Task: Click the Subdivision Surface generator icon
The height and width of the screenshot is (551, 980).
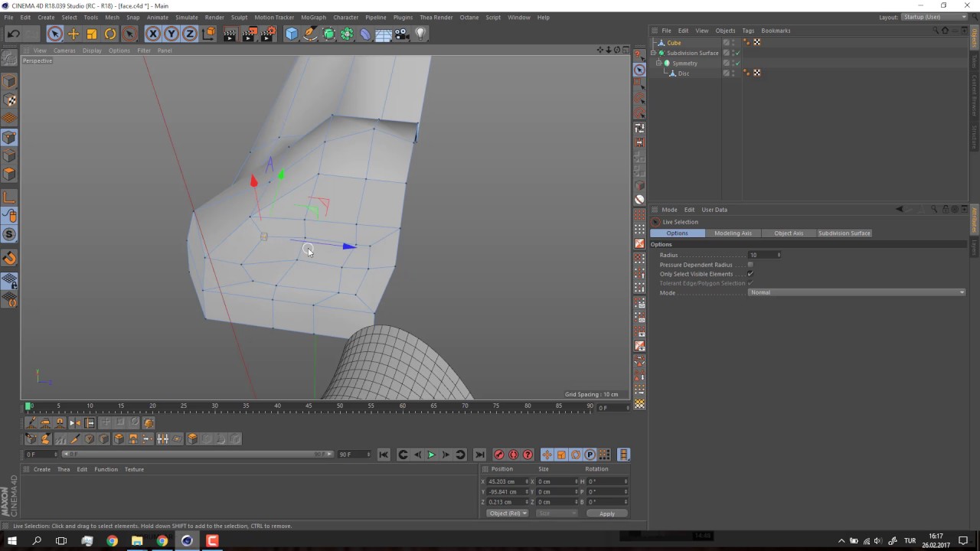Action: click(x=329, y=34)
